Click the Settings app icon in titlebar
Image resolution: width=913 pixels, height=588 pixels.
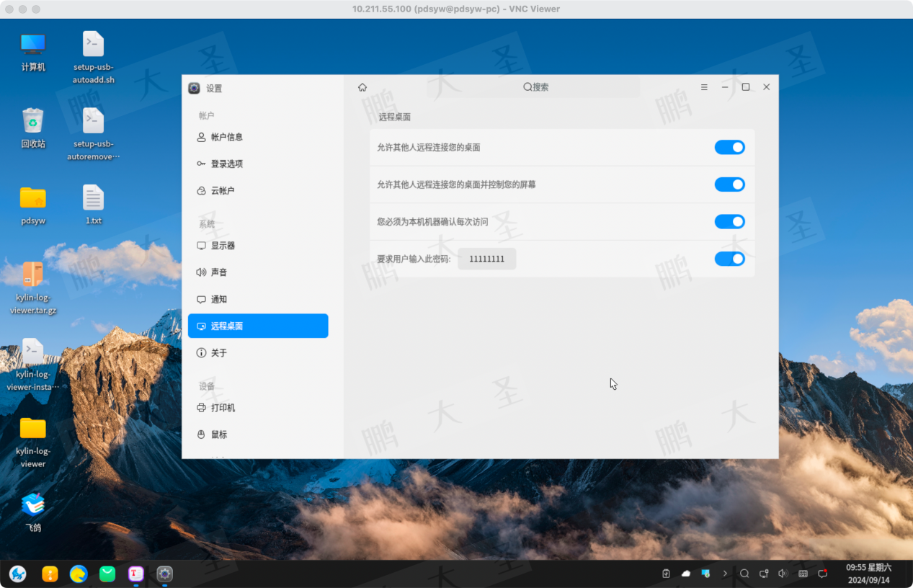pyautogui.click(x=194, y=88)
